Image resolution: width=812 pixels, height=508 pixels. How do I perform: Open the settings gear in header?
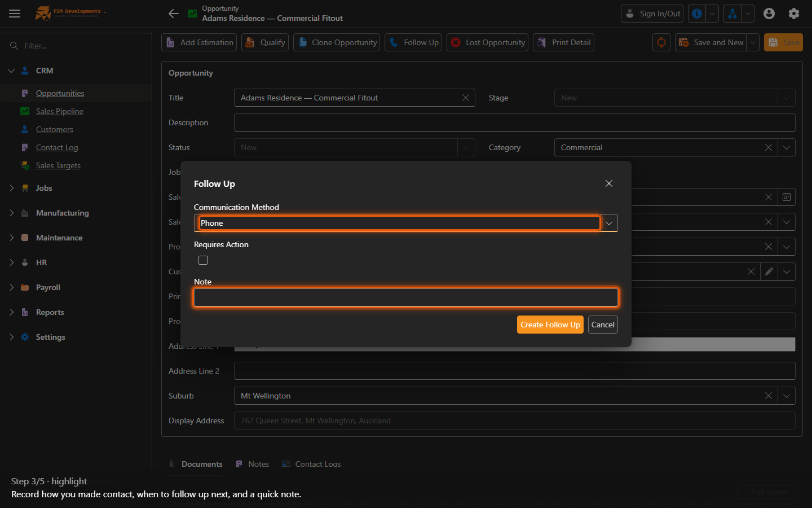pyautogui.click(x=794, y=14)
